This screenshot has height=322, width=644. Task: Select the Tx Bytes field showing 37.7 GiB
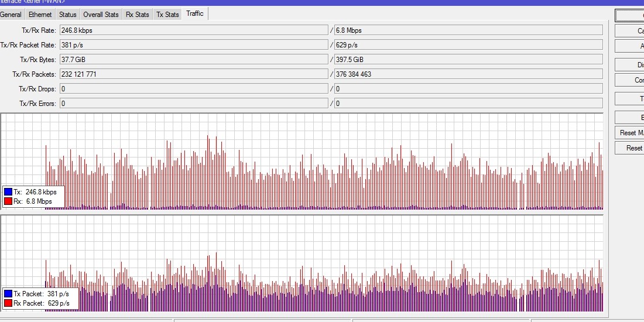tap(194, 60)
